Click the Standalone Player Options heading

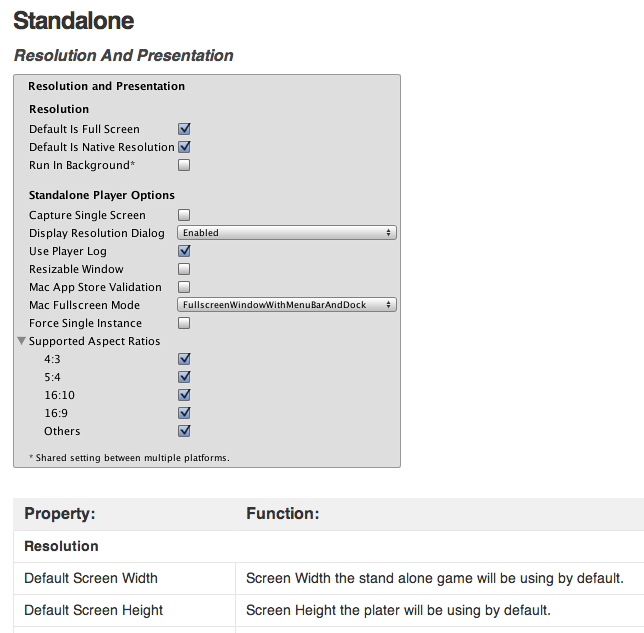102,195
